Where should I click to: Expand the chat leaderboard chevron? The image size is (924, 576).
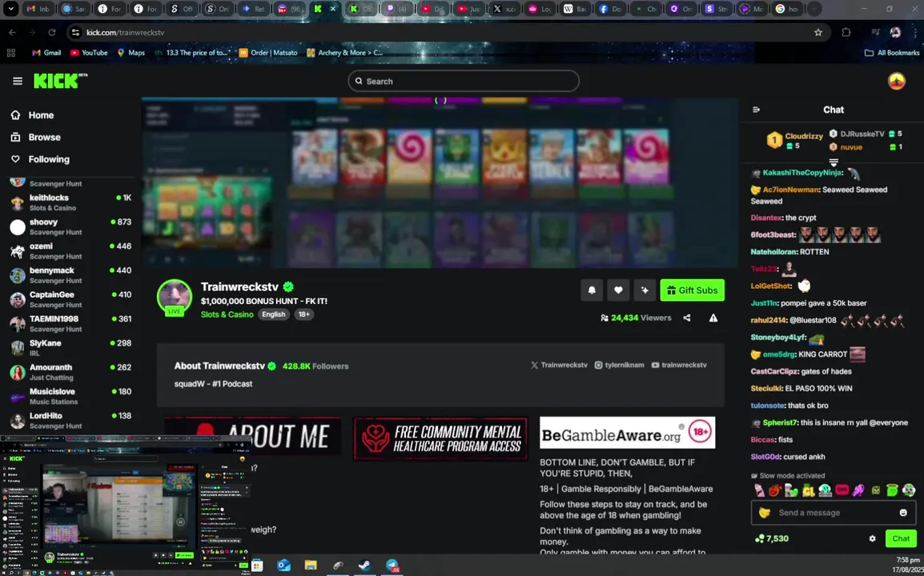click(834, 162)
